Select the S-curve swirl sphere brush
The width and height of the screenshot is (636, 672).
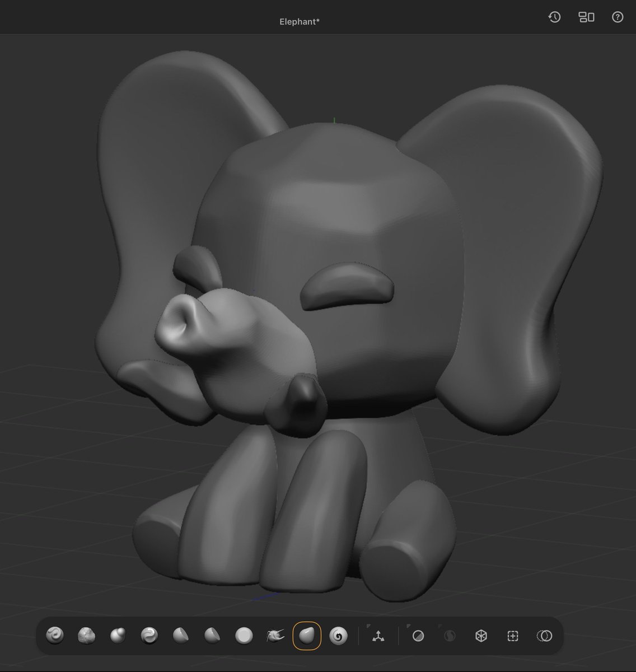(x=149, y=636)
